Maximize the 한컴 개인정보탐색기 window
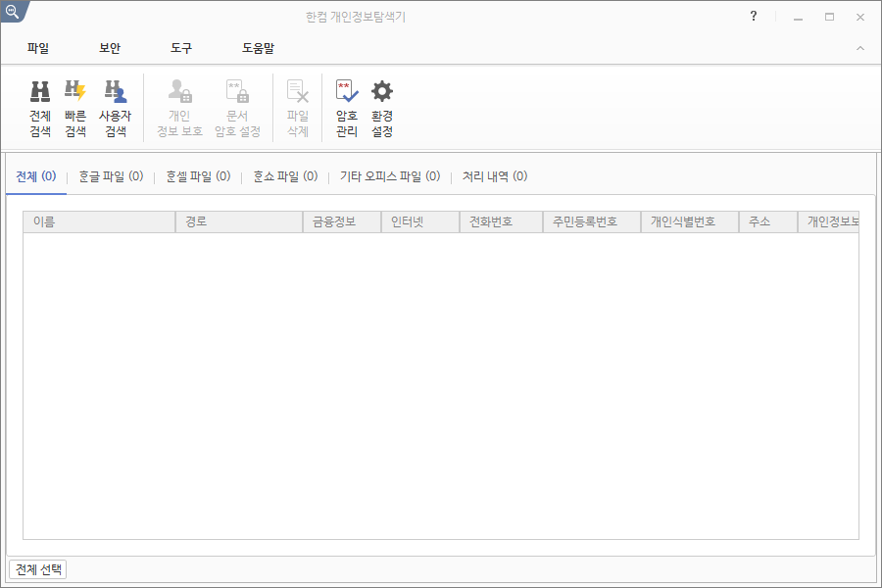This screenshot has height=588, width=882. pyautogui.click(x=829, y=18)
